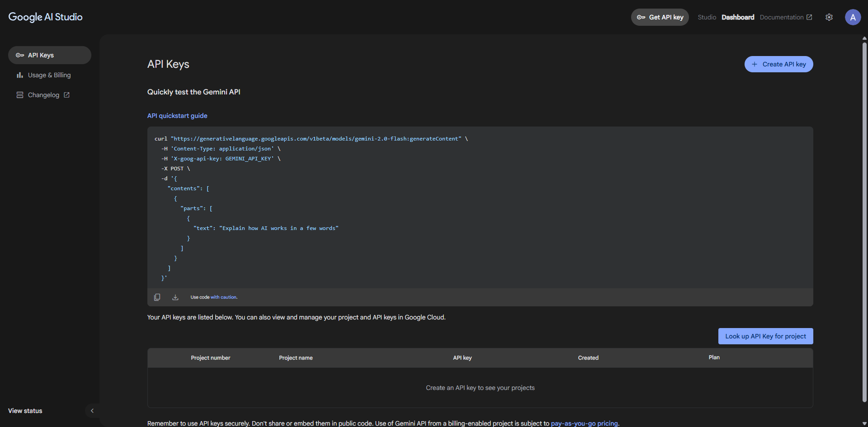This screenshot has width=868, height=427.
Task: Open the pay-as-you-go pricing link
Action: (x=584, y=423)
